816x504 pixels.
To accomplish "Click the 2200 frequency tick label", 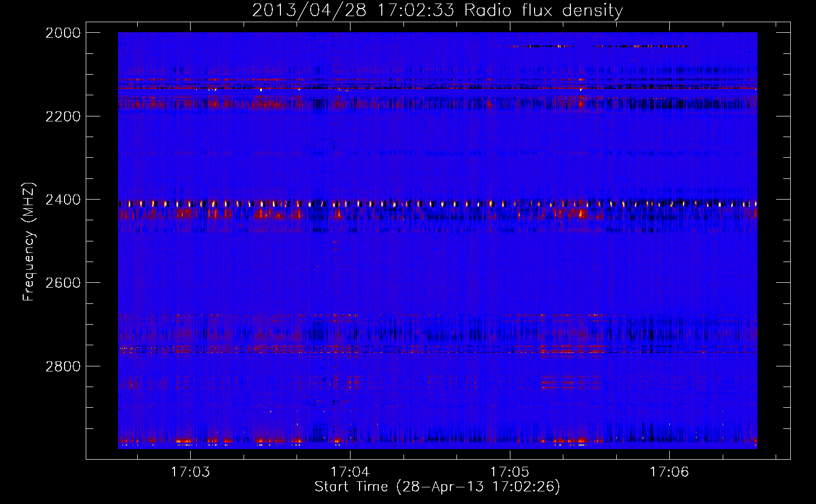I will click(63, 116).
